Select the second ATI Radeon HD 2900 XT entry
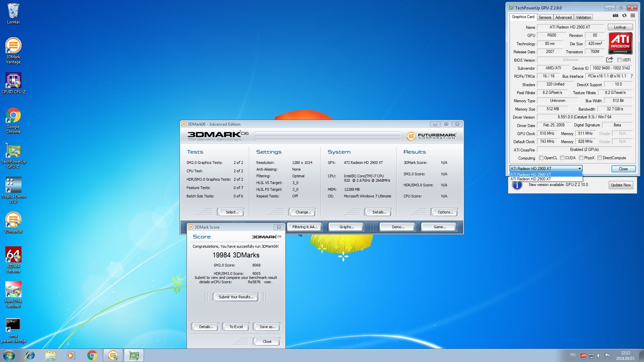This screenshot has width=644, height=362. point(546,179)
